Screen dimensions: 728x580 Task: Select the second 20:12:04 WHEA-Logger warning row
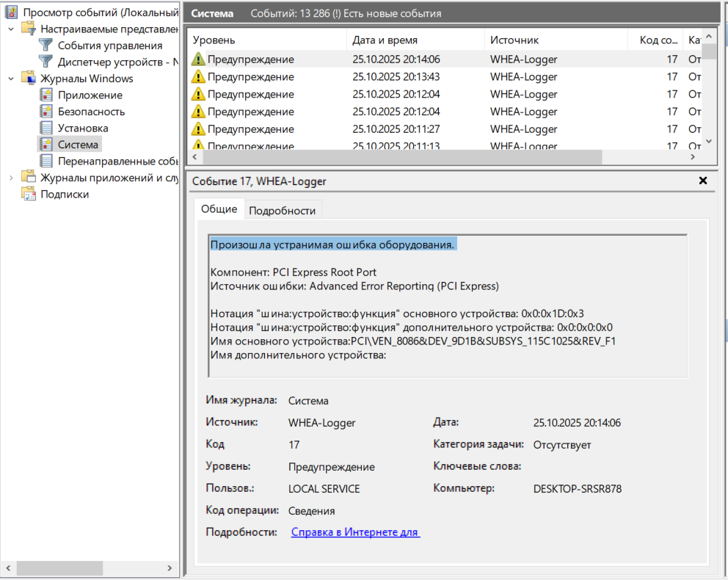pos(445,112)
